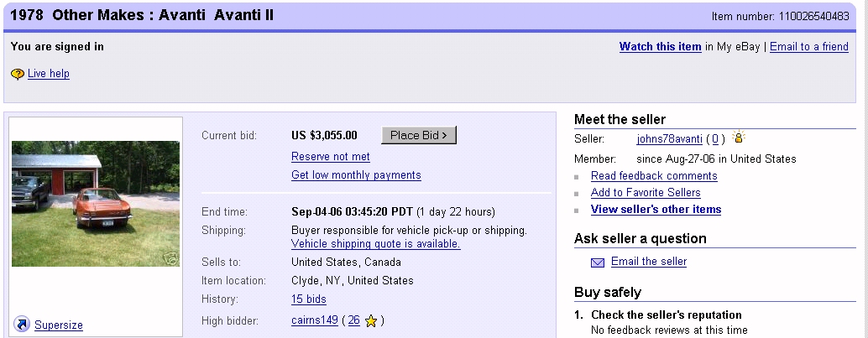
Task: Click the small icon at photo's bottom-right corner
Action: click(x=171, y=259)
